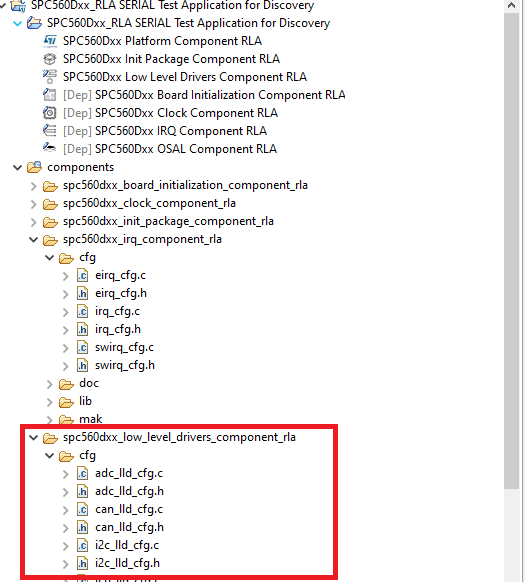The width and height of the screenshot is (525, 582).
Task: Select adc_lld_cfg.h file name
Action: tap(129, 491)
